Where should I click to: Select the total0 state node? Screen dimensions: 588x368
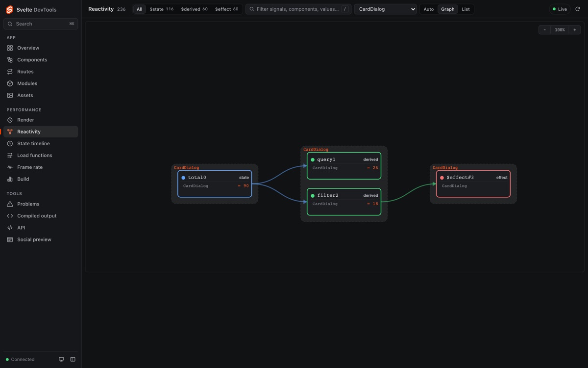pos(215,184)
